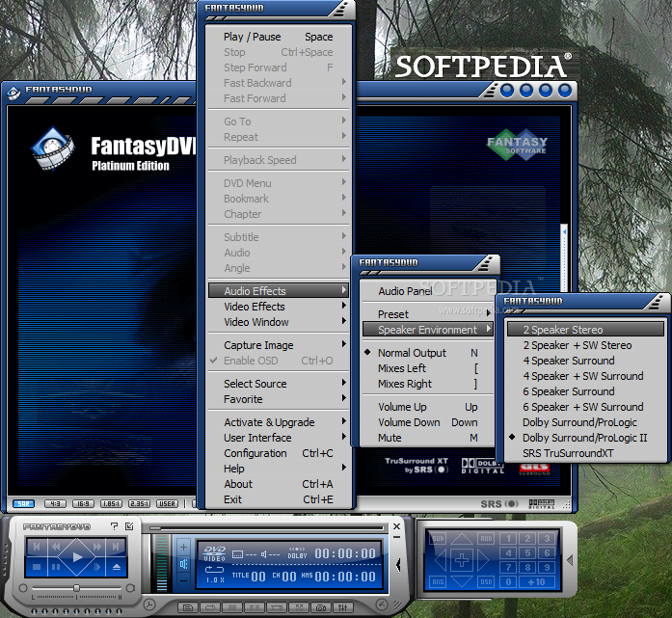Click the Step forward frame button

(x=97, y=567)
